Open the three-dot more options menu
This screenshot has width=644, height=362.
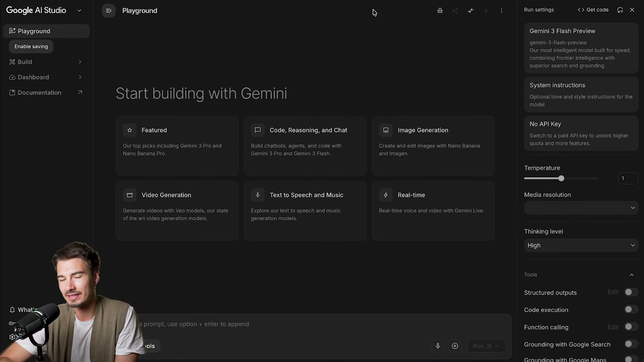(x=501, y=11)
